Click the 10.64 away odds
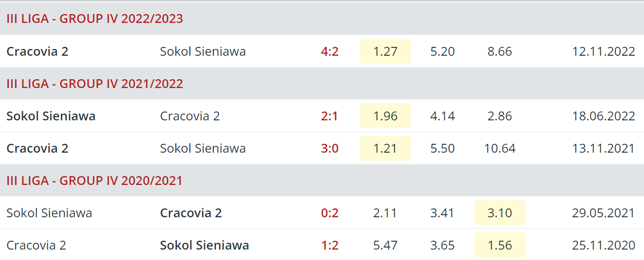 coord(500,148)
